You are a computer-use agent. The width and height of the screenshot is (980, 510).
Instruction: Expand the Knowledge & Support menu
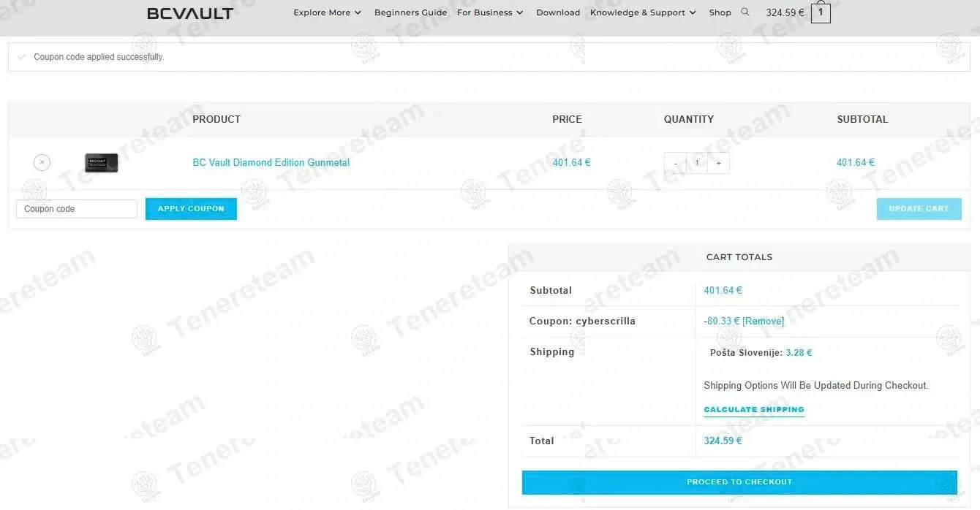(643, 12)
